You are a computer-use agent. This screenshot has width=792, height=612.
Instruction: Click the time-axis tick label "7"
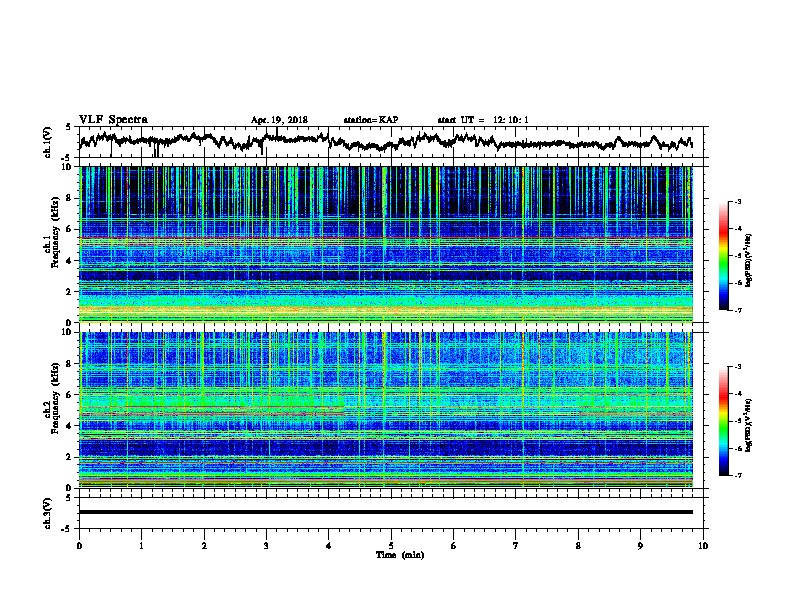click(516, 546)
